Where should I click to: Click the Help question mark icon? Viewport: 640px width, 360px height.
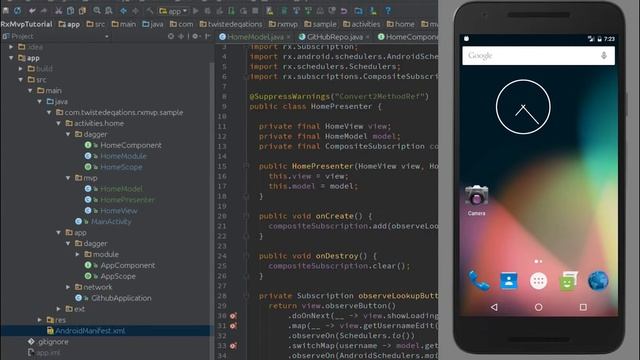pos(388,11)
